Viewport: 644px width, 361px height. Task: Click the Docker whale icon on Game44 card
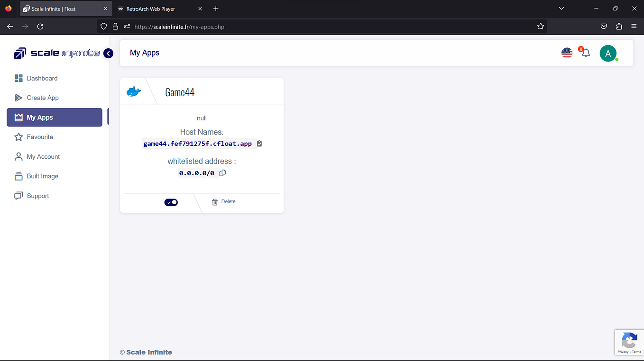[x=133, y=90]
